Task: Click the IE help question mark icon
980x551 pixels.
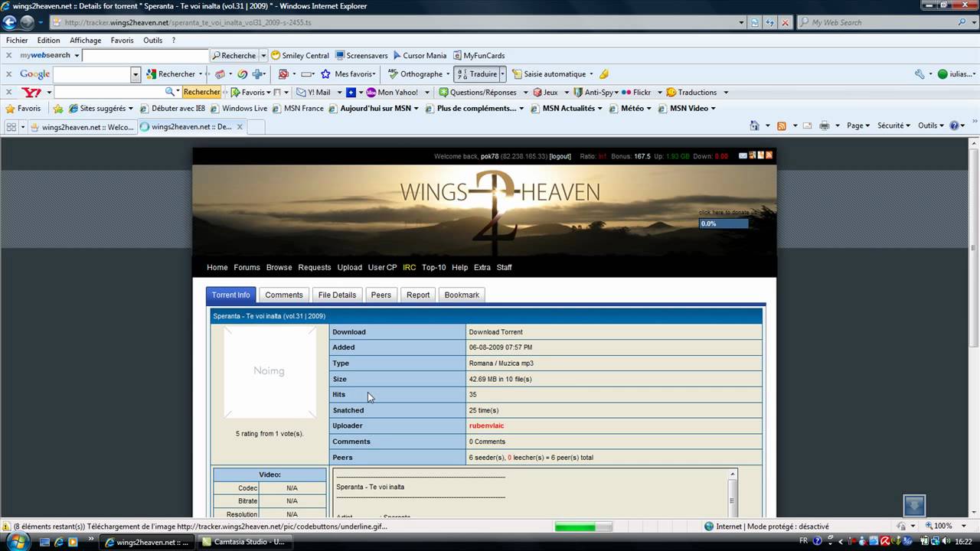Action: pos(955,126)
